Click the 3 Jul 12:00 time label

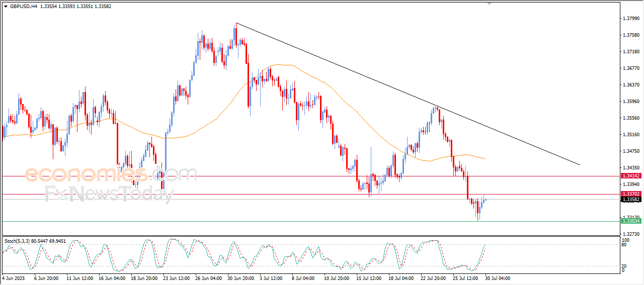click(272, 278)
